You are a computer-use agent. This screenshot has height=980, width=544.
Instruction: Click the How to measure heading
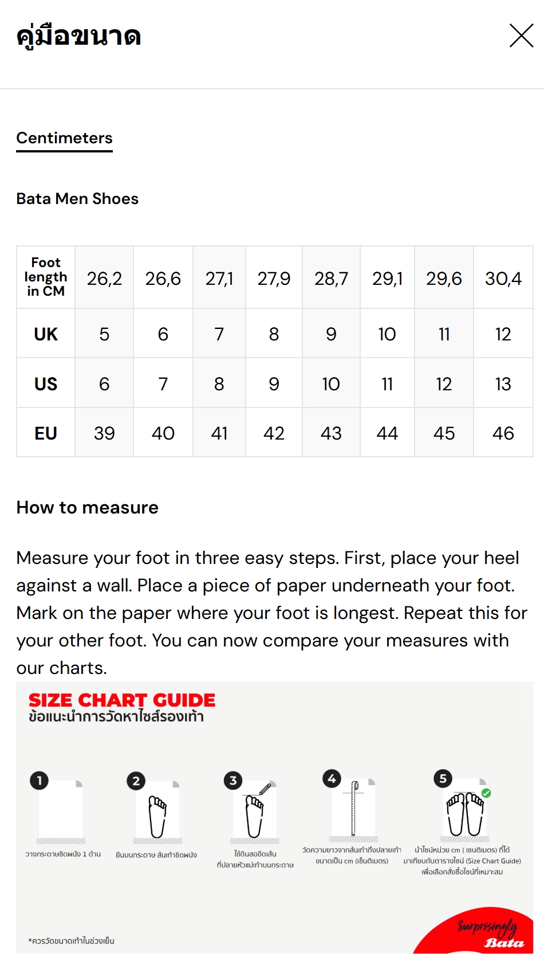tap(87, 507)
